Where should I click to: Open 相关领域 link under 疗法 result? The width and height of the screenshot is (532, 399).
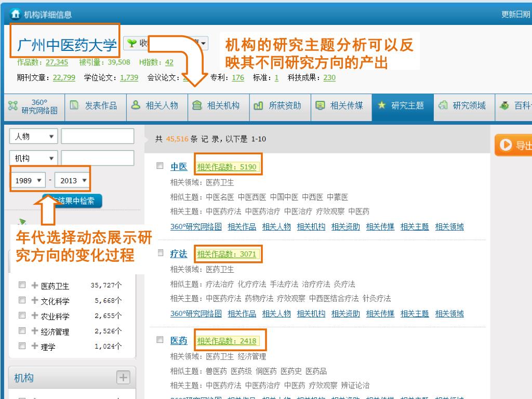point(449,313)
